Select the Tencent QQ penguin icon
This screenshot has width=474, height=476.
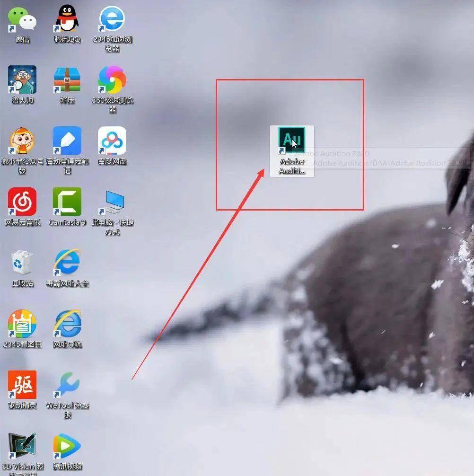[67, 20]
